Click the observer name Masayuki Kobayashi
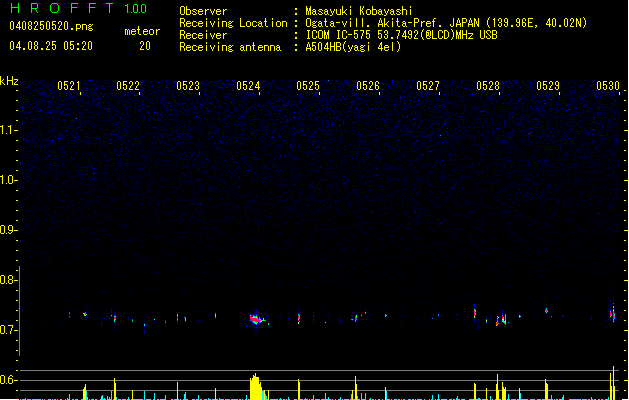629x400 pixels. (x=359, y=11)
